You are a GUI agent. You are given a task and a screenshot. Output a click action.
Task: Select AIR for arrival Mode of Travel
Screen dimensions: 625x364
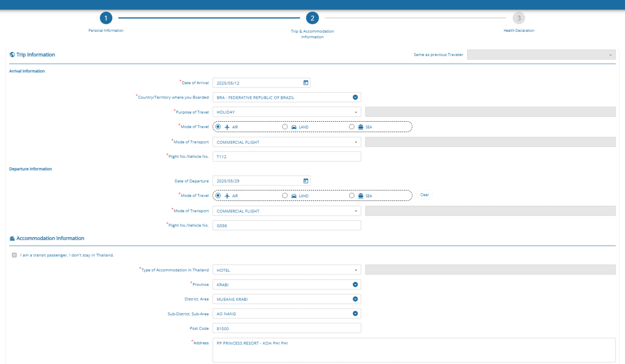218,127
